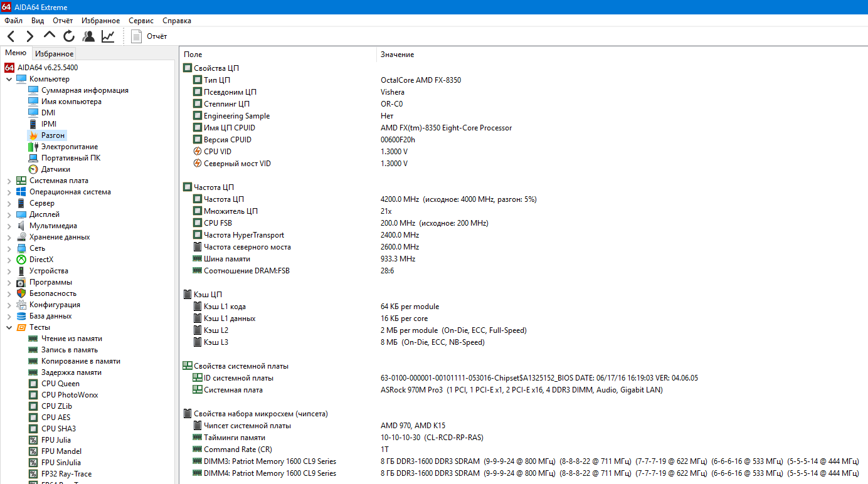Select the CPU ZLib benchmark
868x484 pixels.
(x=57, y=406)
